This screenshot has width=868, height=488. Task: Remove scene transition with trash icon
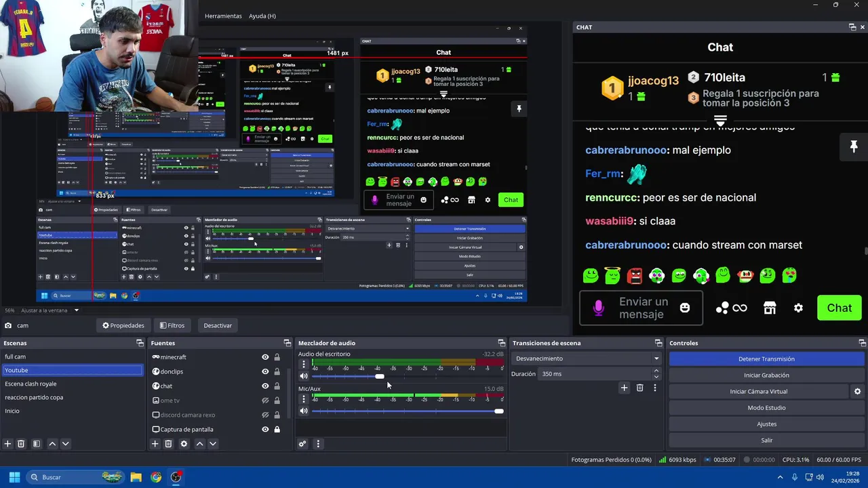point(639,388)
